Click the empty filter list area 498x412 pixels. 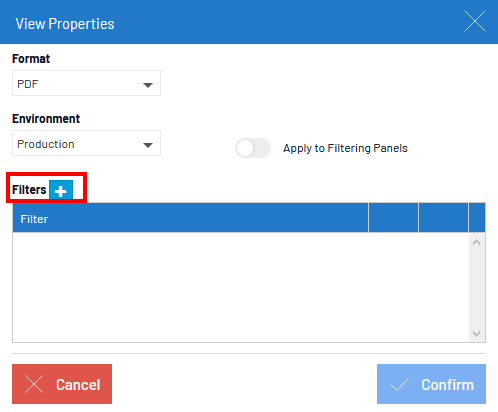[x=241, y=287]
